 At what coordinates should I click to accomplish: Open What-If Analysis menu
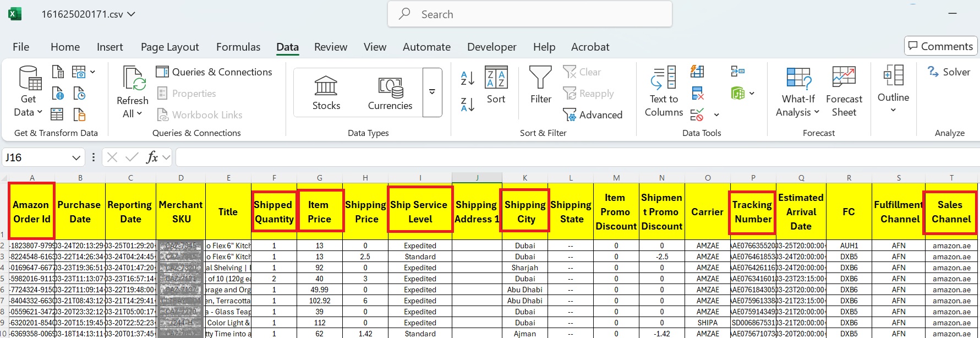(798, 91)
